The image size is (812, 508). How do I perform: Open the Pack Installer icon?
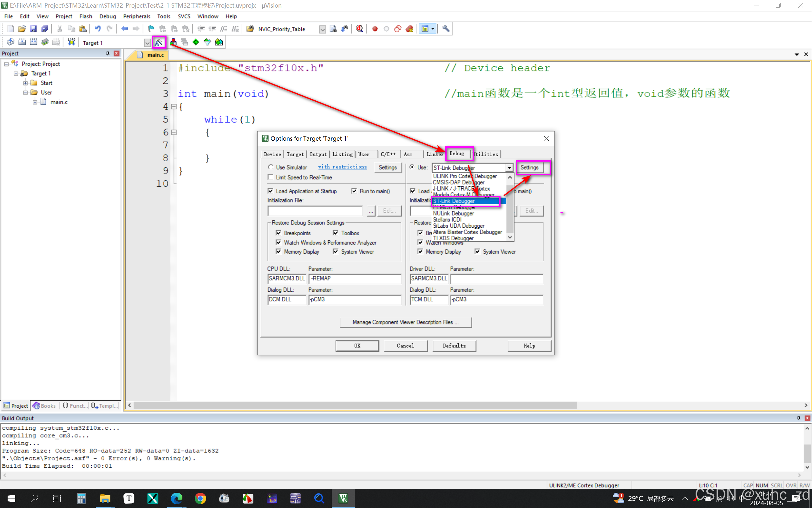tap(219, 42)
